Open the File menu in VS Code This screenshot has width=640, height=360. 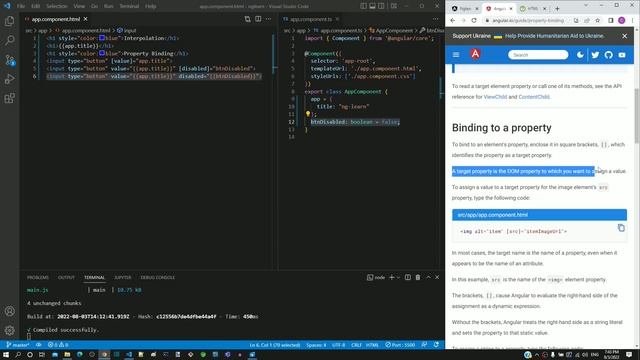point(21,6)
